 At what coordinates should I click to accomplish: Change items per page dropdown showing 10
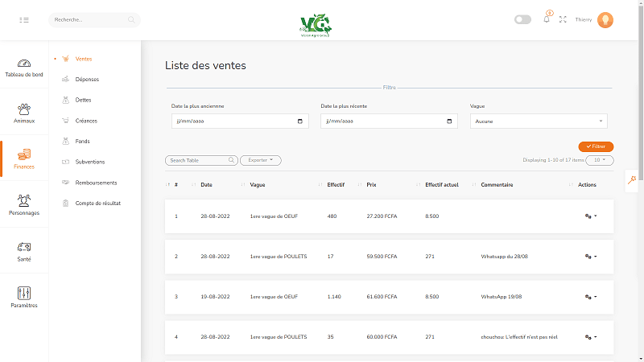(600, 160)
